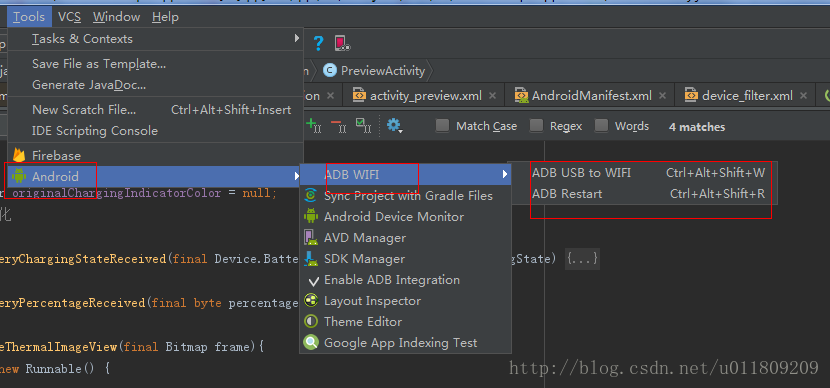
Task: Expand the ADB WIFI submenu
Action: click(x=405, y=174)
